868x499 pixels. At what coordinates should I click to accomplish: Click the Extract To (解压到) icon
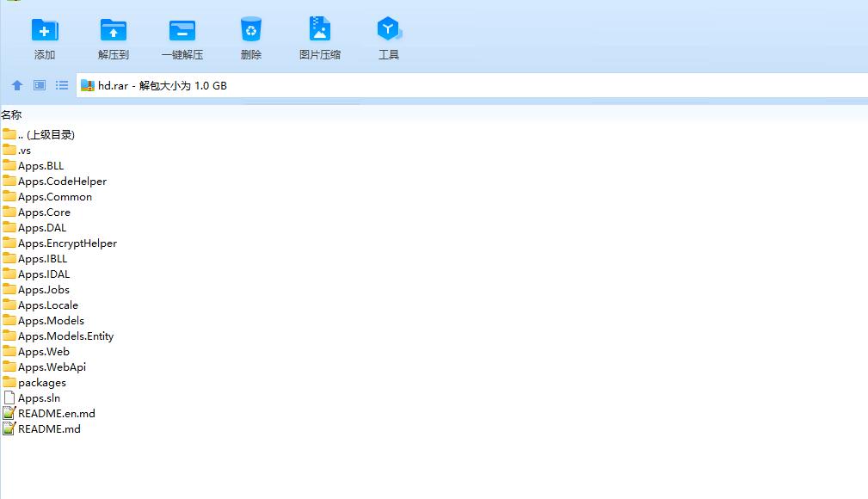(113, 31)
